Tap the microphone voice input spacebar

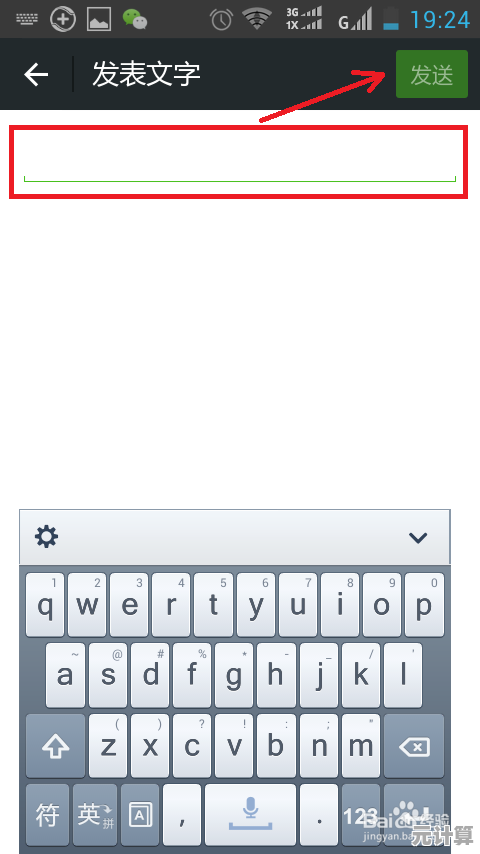tap(251, 815)
